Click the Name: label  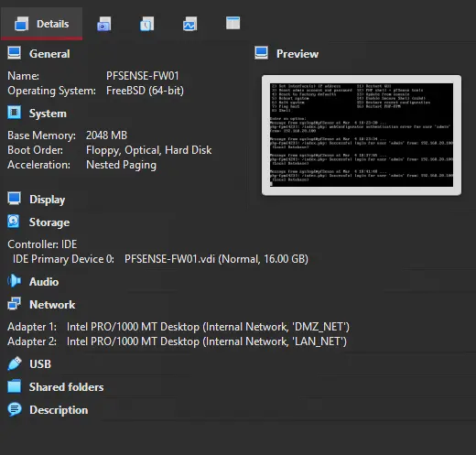pos(23,76)
